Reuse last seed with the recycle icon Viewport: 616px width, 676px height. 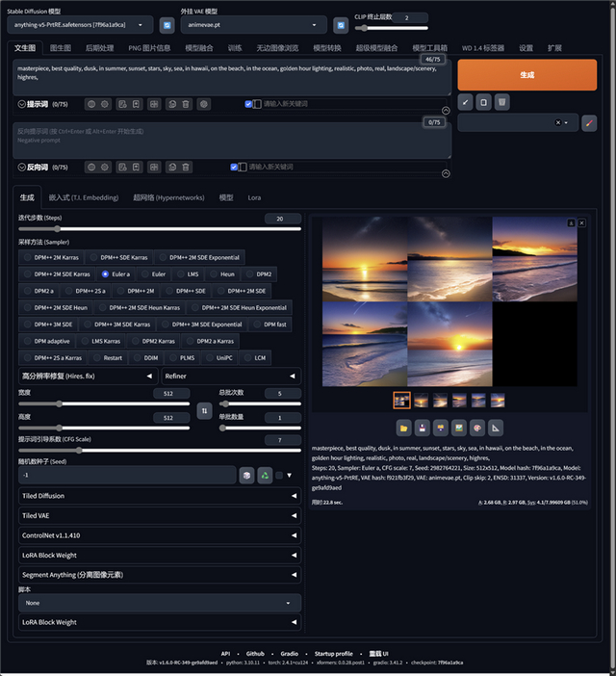click(265, 475)
